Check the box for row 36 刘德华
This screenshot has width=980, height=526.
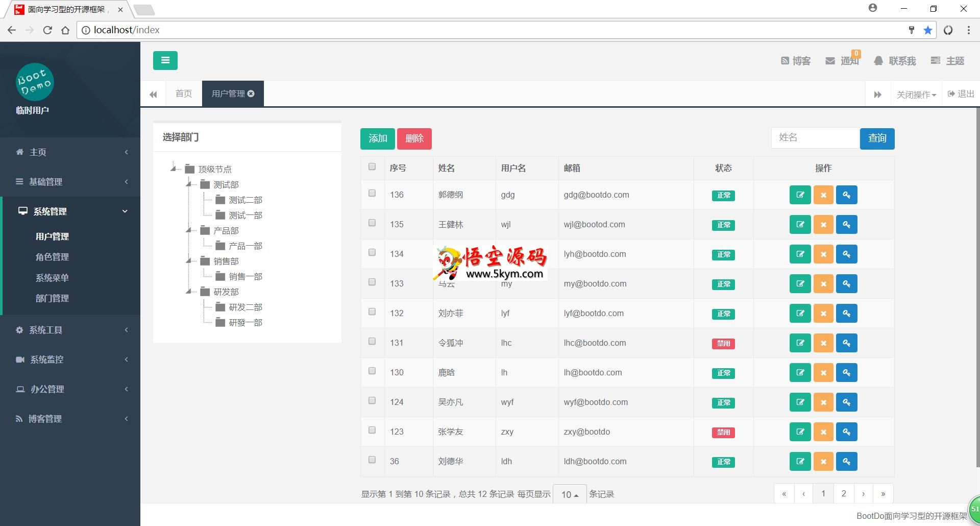(372, 460)
